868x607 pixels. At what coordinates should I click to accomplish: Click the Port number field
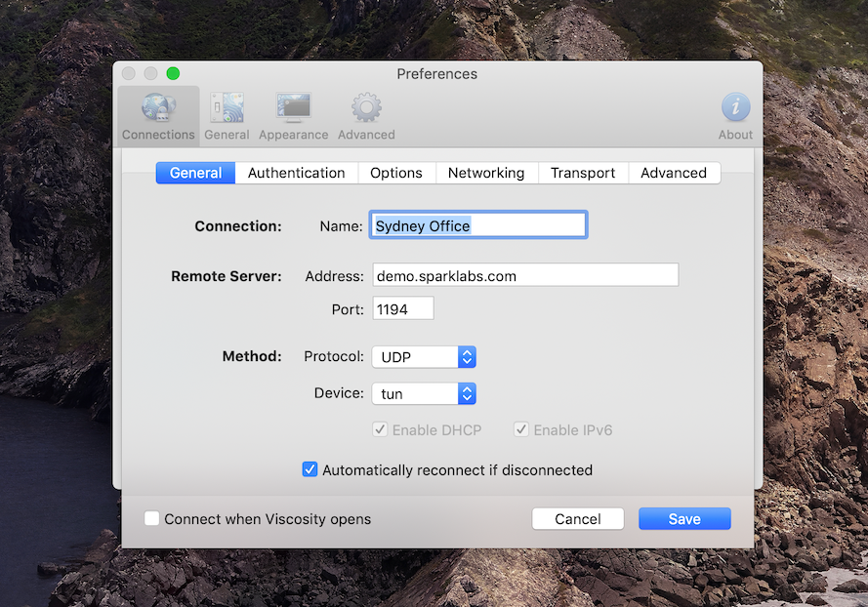pos(402,309)
